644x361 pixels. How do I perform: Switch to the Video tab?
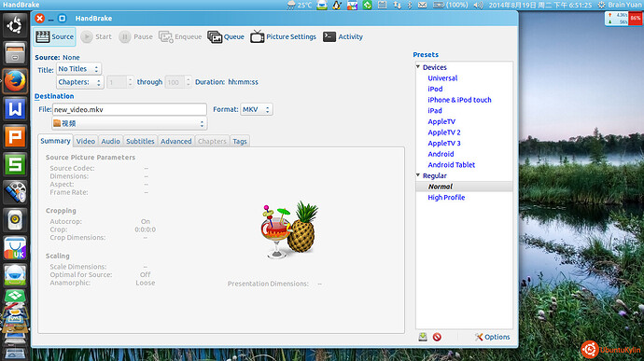[86, 141]
